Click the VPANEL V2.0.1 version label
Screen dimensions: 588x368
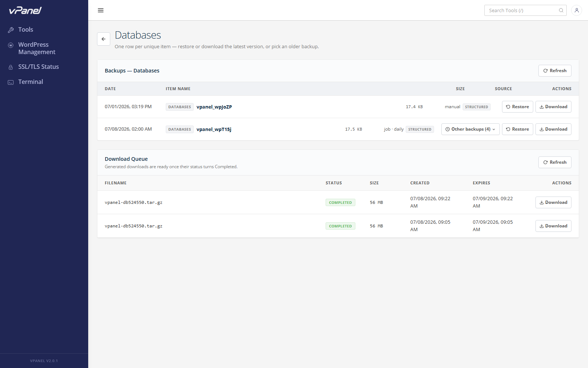(x=44, y=361)
